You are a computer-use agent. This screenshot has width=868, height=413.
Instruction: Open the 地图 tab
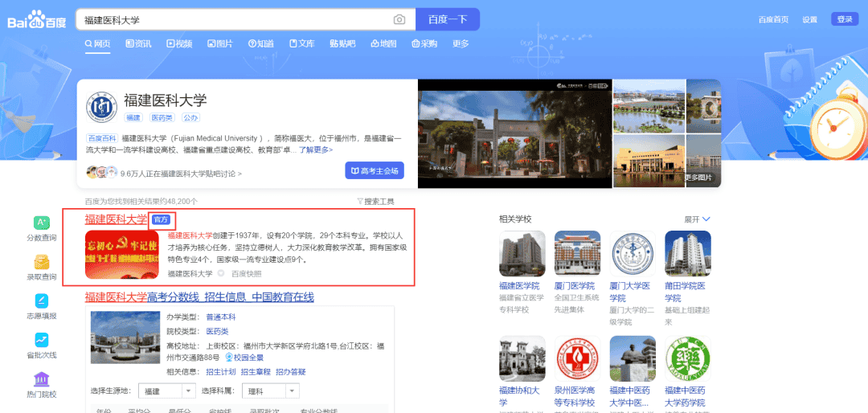pyautogui.click(x=383, y=43)
